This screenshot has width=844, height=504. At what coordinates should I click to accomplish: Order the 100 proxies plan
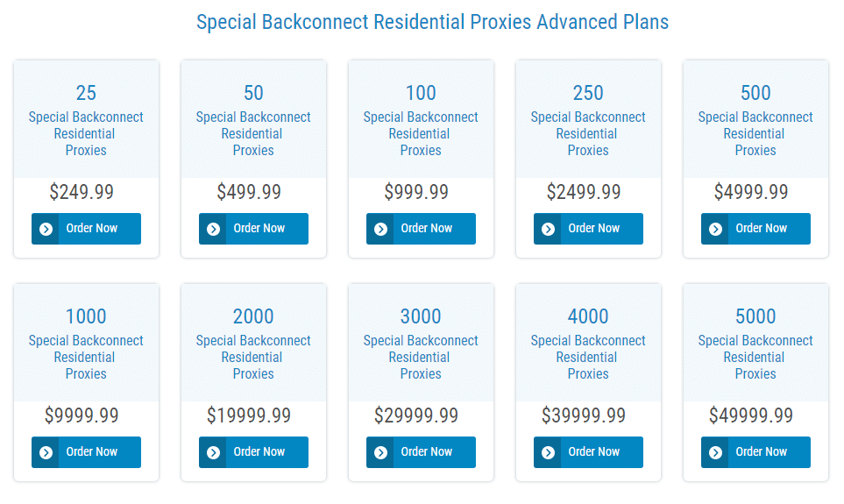point(421,229)
